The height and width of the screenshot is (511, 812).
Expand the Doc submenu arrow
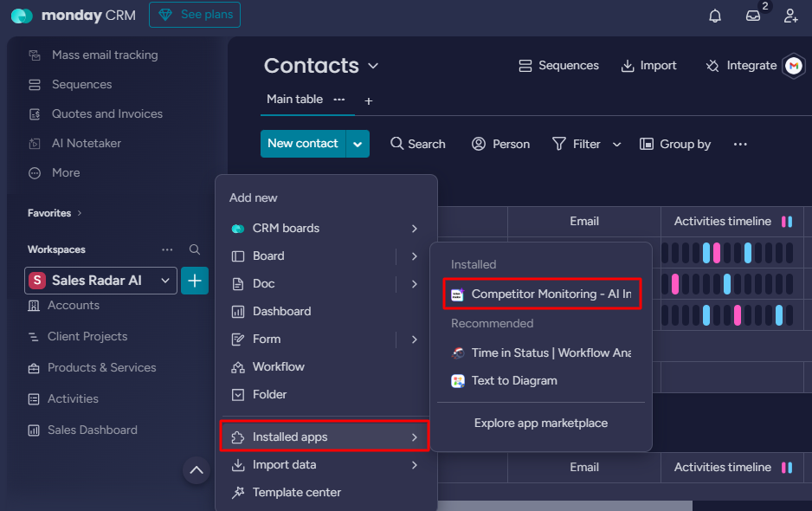click(415, 284)
